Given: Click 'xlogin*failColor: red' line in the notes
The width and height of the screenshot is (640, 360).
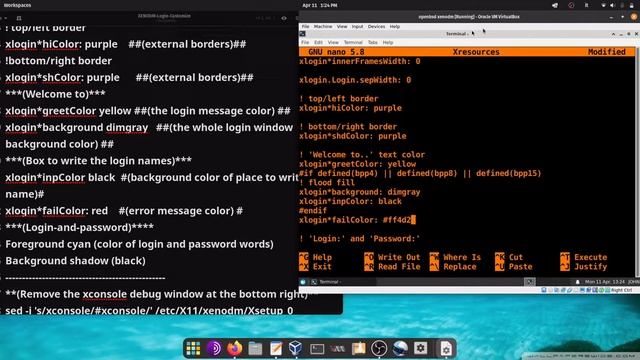Looking at the screenshot, I should click(124, 211).
